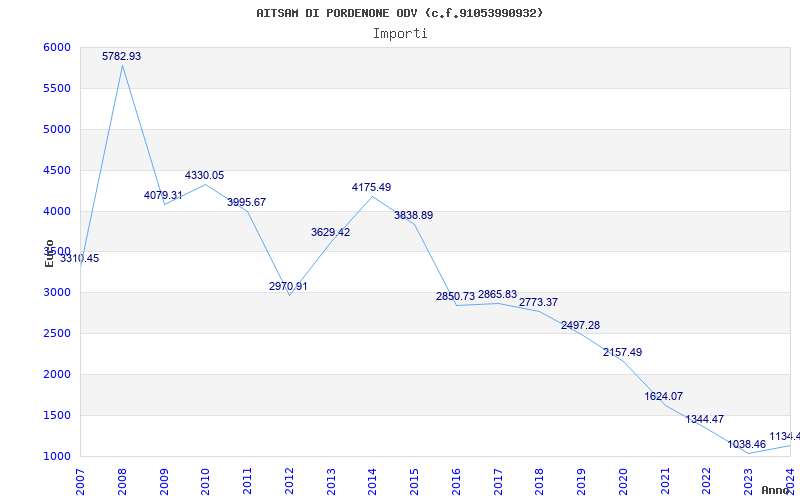Viewport: 800px width, 500px height.
Task: Select the 2023 x-axis year label
Action: (748, 479)
